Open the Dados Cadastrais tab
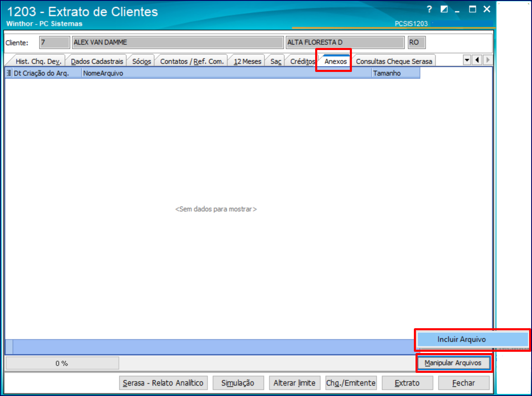The image size is (532, 396). click(97, 61)
